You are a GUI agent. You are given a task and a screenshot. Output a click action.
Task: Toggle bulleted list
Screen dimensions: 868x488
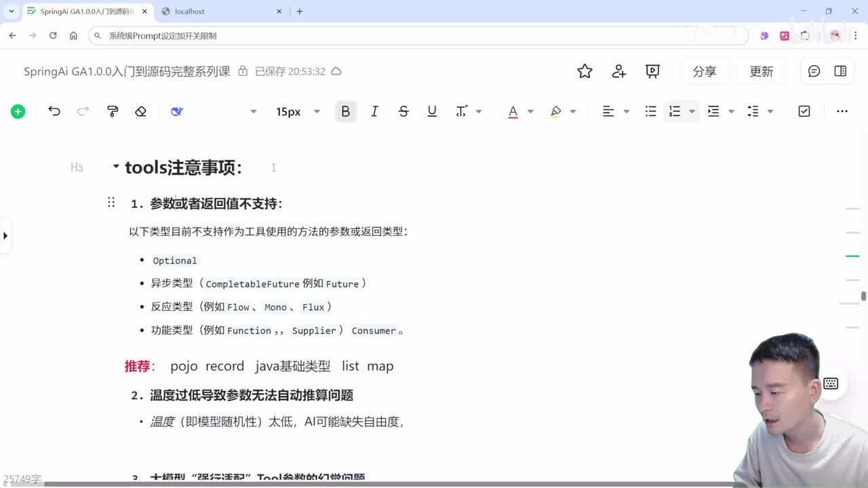(x=650, y=111)
